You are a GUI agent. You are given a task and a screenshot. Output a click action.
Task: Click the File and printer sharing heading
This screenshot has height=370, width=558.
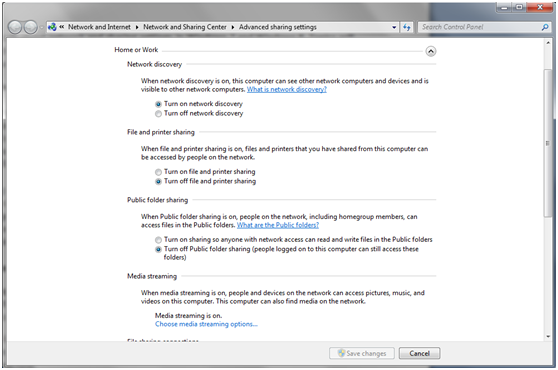coord(161,132)
